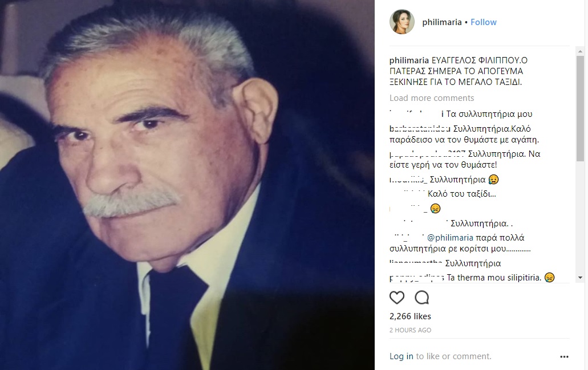Open the @philimaria mention in comments
The width and height of the screenshot is (588, 370).
(x=450, y=238)
